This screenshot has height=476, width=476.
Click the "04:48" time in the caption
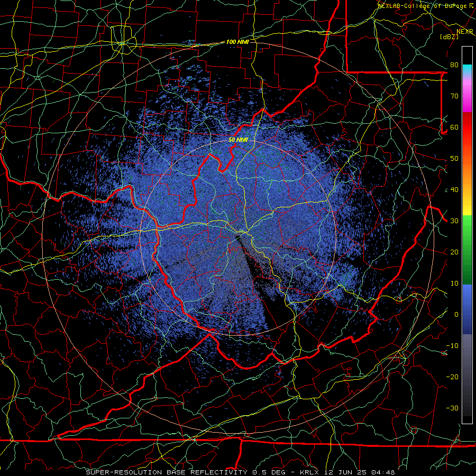383,472
